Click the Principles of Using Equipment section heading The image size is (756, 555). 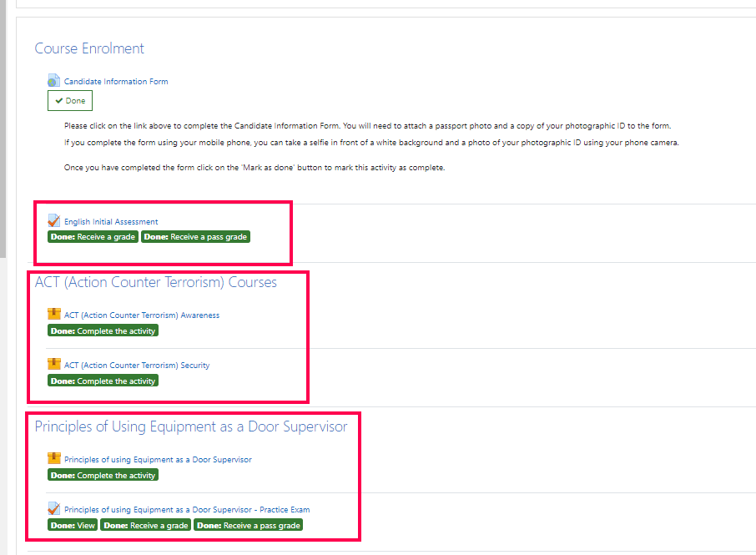pyautogui.click(x=191, y=426)
